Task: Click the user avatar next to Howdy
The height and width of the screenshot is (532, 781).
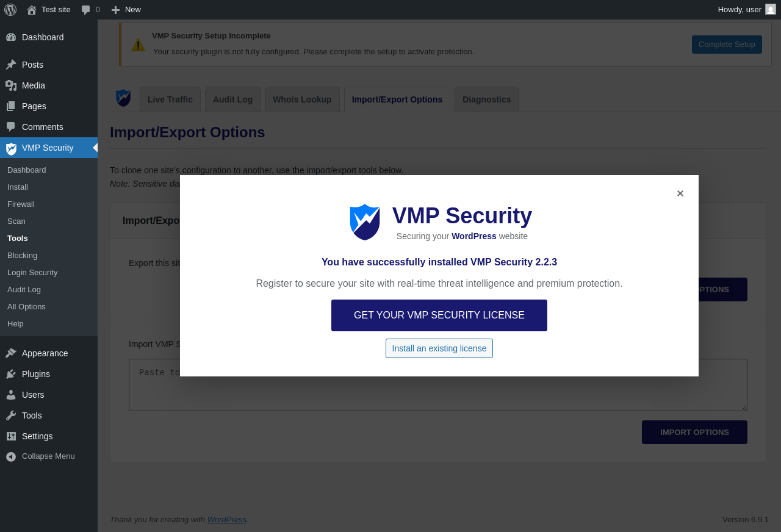Action: (771, 9)
